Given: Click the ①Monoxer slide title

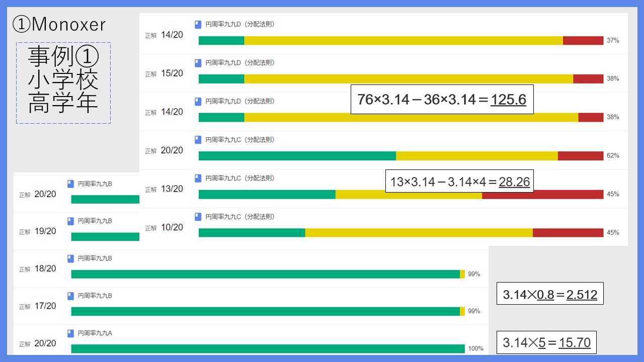Looking at the screenshot, I should 59,25.
